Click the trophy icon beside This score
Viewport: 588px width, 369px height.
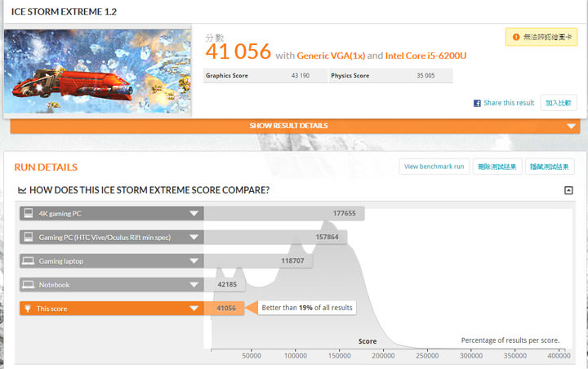pos(28,309)
